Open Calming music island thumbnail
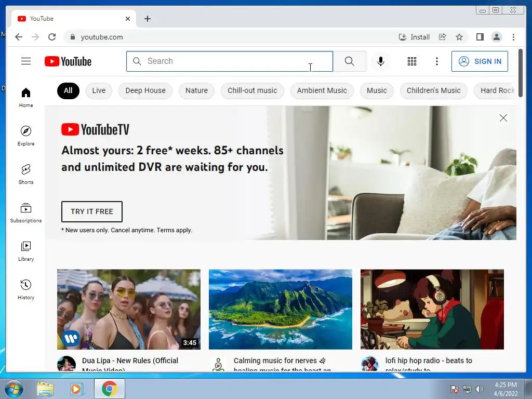The height and width of the screenshot is (399, 532). coord(280,309)
